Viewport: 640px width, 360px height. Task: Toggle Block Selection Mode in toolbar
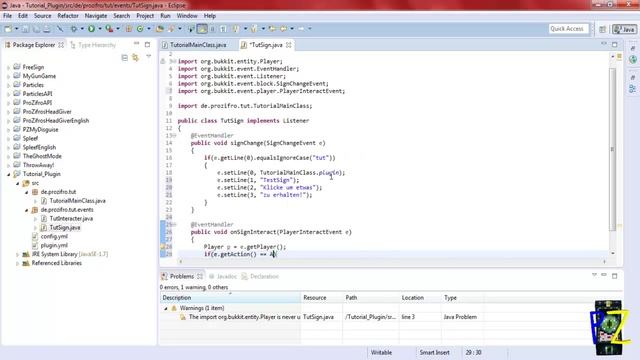(x=212, y=29)
